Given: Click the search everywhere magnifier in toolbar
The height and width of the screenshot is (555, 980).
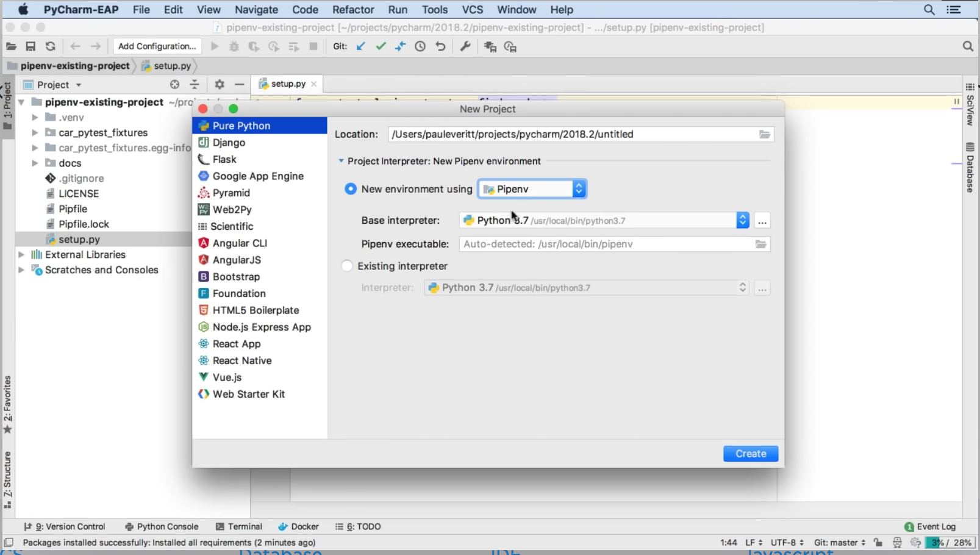Looking at the screenshot, I should pyautogui.click(x=968, y=46).
